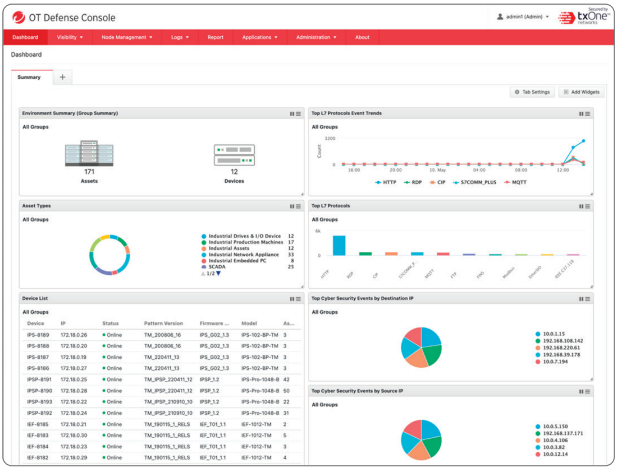Expand the Administration menu
The height and width of the screenshot is (469, 617).
[316, 37]
